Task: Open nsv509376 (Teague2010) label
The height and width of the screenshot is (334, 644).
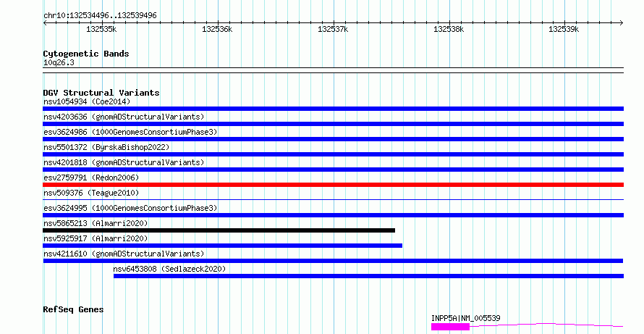Action: click(x=91, y=193)
